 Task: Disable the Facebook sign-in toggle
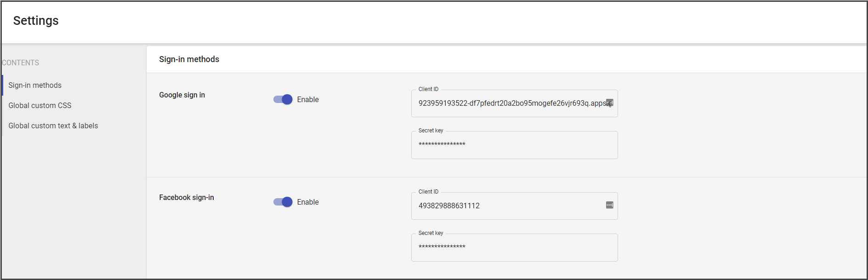pyautogui.click(x=283, y=202)
